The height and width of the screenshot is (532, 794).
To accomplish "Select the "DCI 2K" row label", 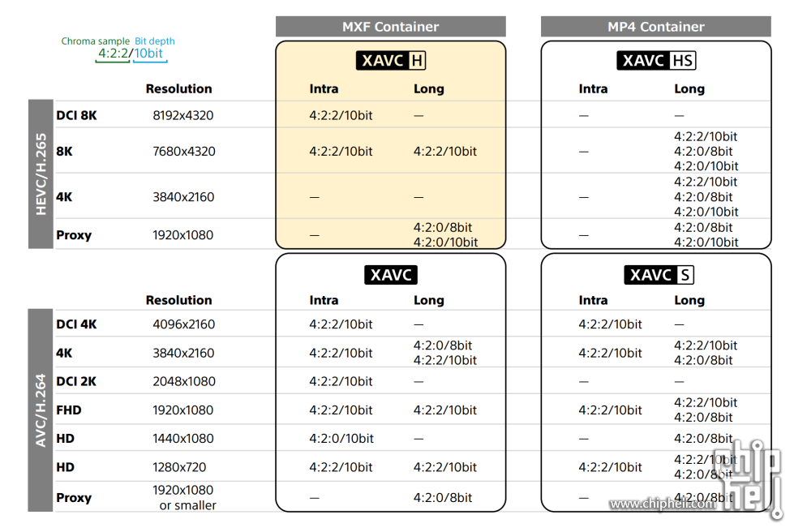I will coord(76,382).
